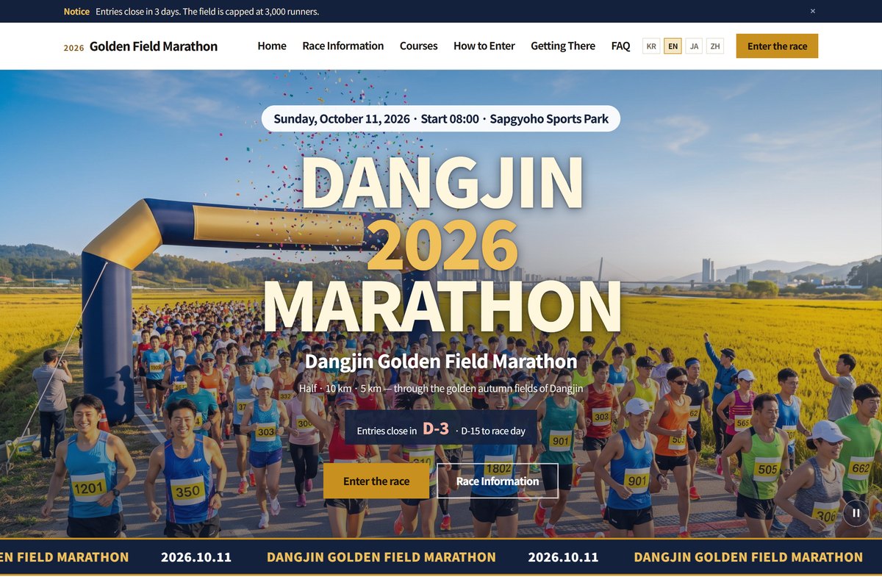Dismiss the entries notice bar
The image size is (882, 588).
(812, 11)
